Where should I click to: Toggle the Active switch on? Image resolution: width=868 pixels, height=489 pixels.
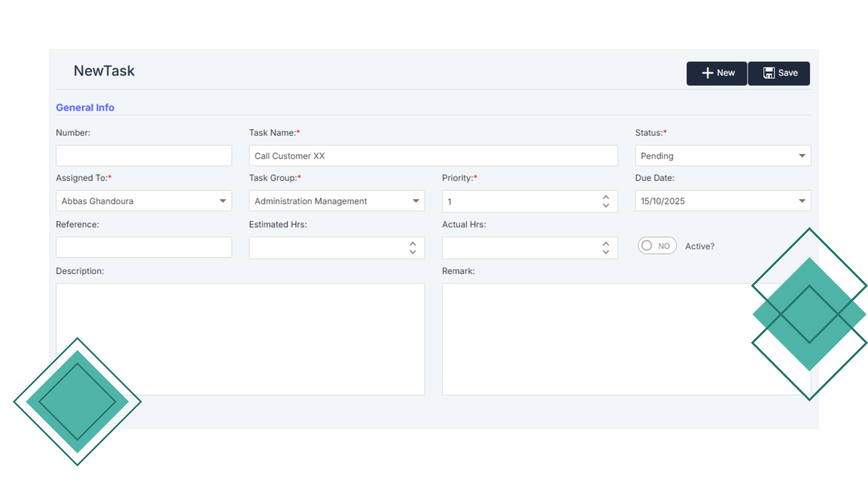point(657,246)
